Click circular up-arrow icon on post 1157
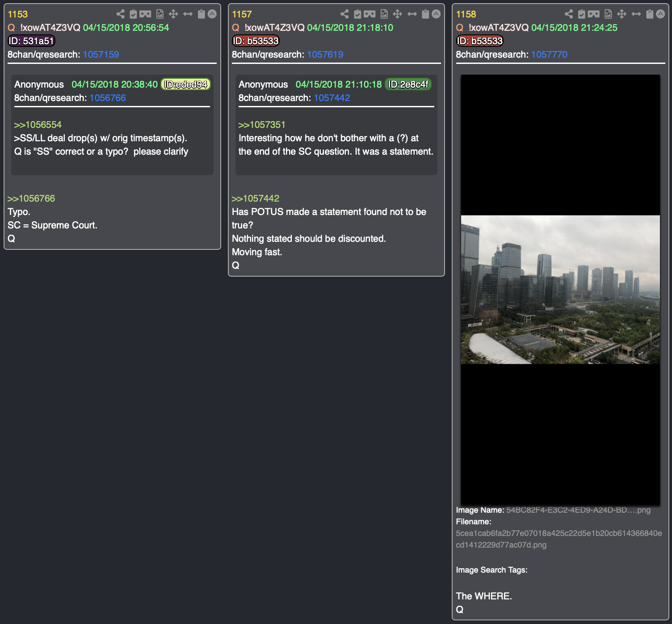This screenshot has height=624, width=672. coord(437,14)
